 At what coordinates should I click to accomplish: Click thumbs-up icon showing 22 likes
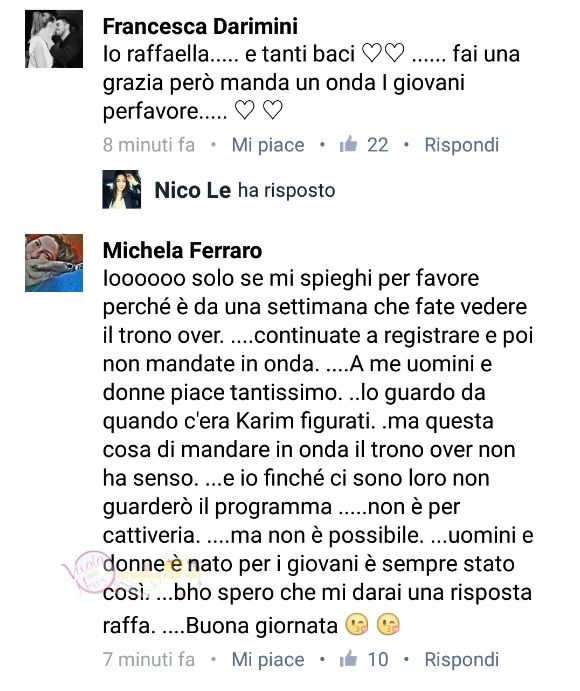click(348, 144)
